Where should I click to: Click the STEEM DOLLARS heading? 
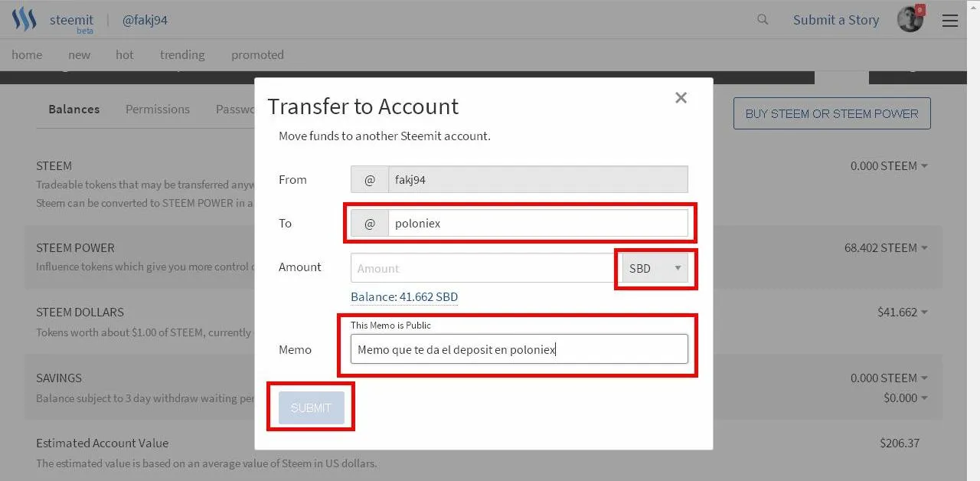pyautogui.click(x=80, y=312)
